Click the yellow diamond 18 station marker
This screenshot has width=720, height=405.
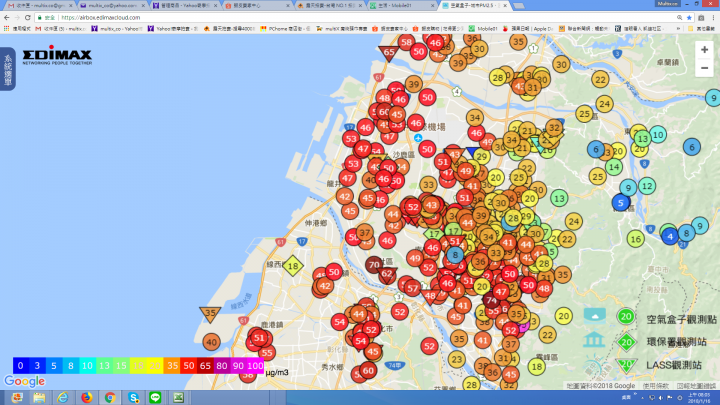[293, 266]
